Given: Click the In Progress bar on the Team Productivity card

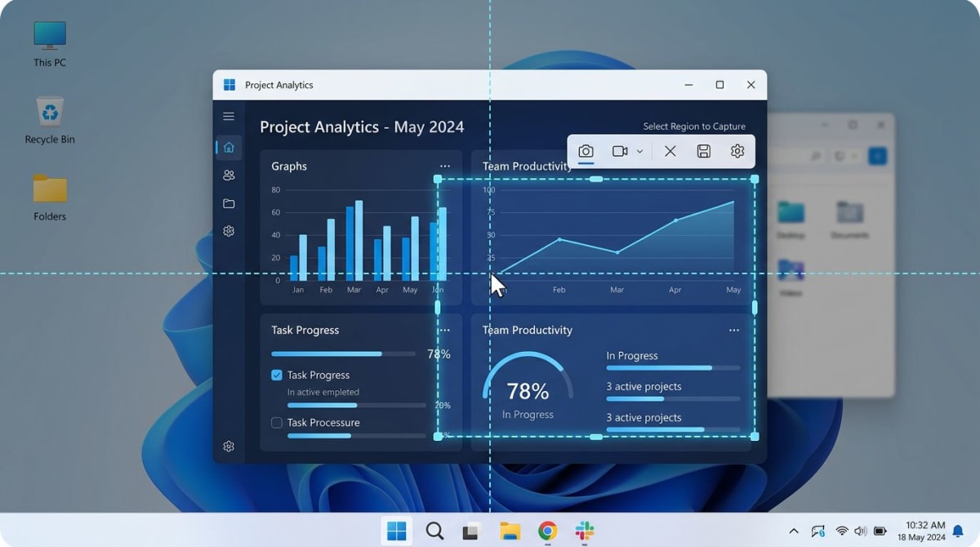Looking at the screenshot, I should pos(673,368).
